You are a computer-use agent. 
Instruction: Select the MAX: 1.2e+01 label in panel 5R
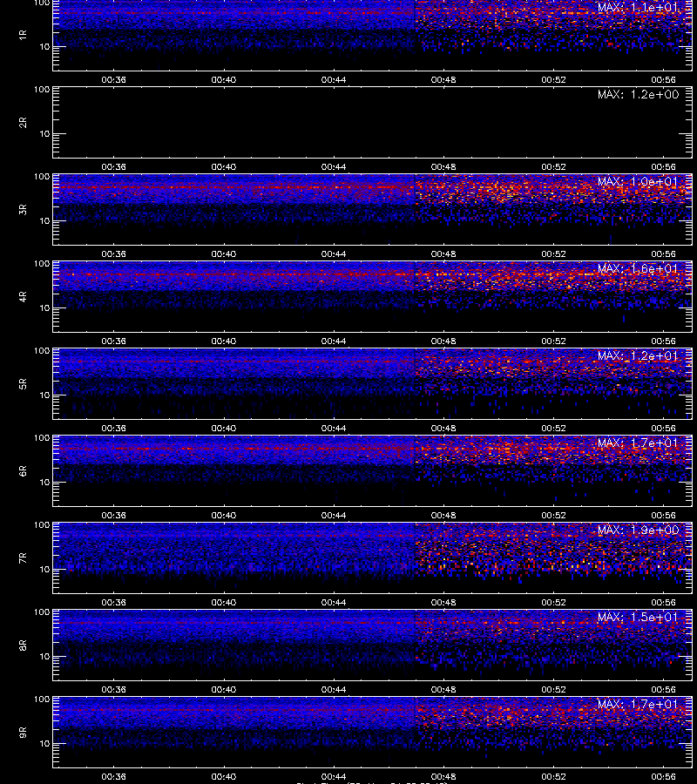click(638, 355)
